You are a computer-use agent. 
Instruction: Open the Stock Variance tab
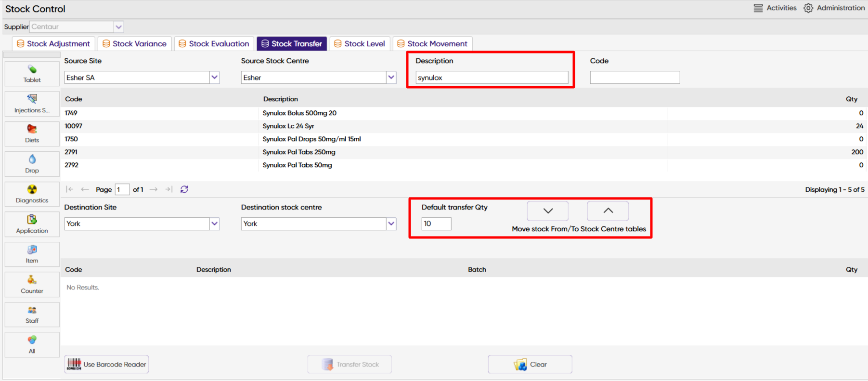point(134,44)
